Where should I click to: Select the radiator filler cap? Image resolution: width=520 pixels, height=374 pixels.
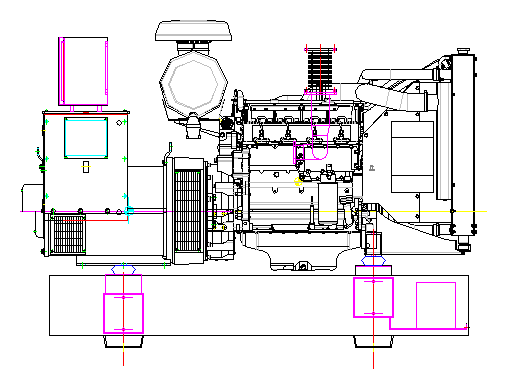point(463,51)
